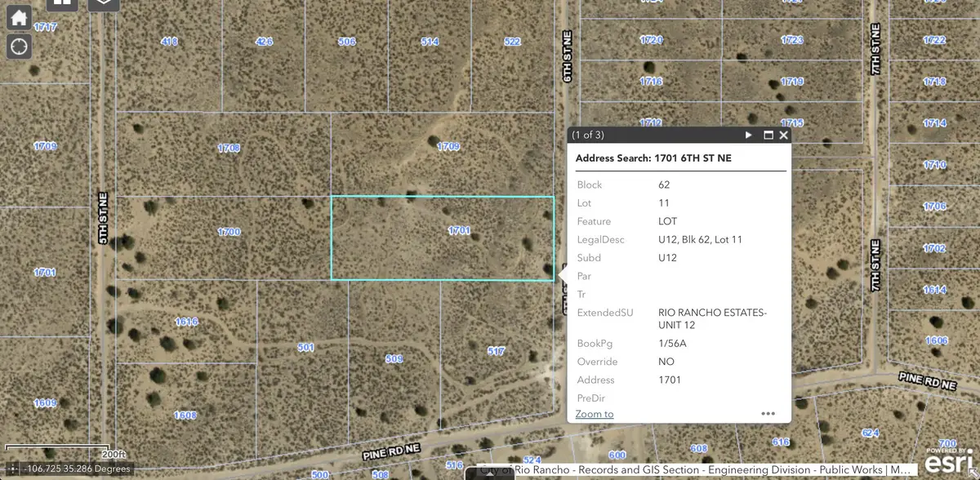This screenshot has height=480, width=980.
Task: Click the 5TH ST NE street label
Action: click(103, 217)
